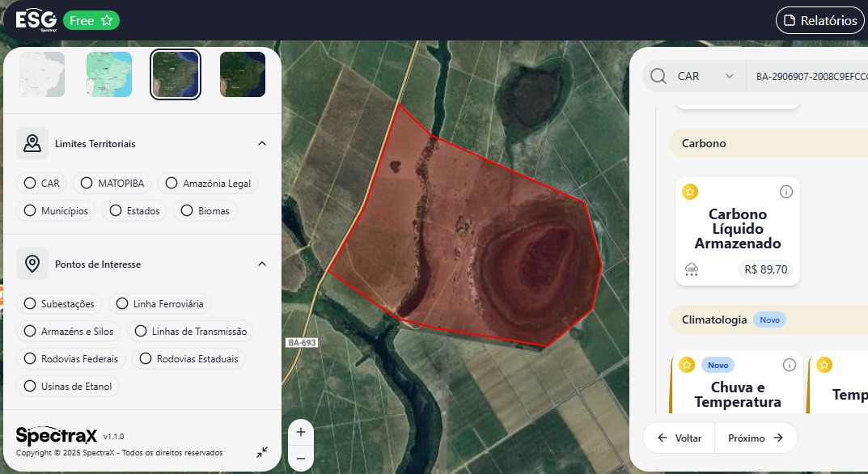Click the ESG SpectraX logo
The image size is (868, 474).
click(36, 20)
